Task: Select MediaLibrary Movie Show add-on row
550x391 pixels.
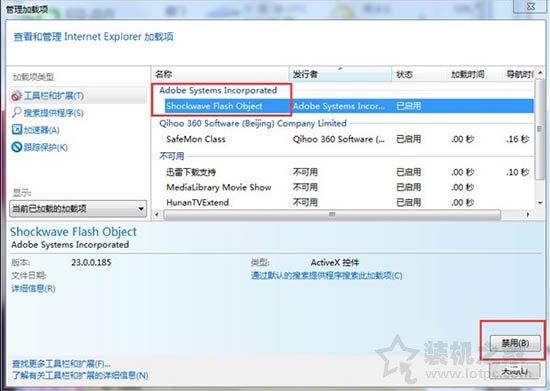Action: click(349, 187)
